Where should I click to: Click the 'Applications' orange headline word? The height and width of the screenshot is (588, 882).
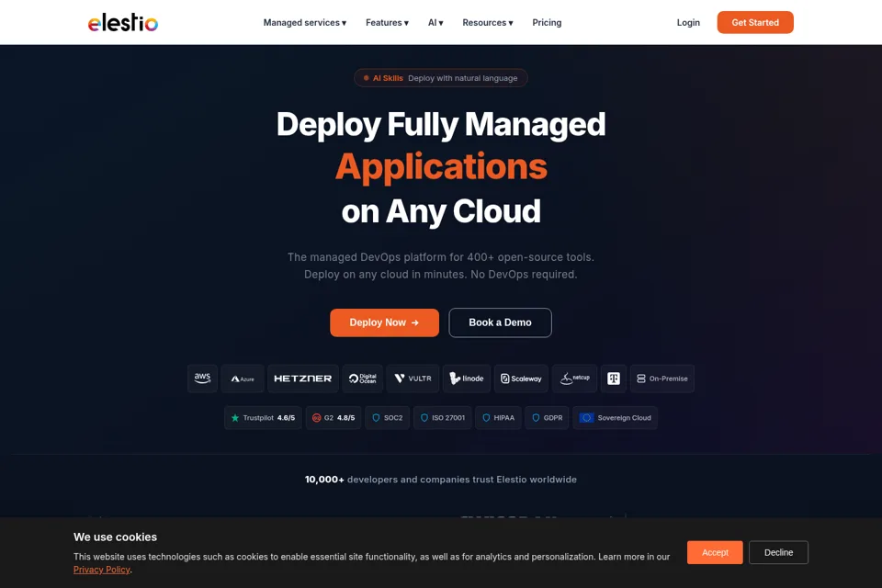(x=441, y=166)
